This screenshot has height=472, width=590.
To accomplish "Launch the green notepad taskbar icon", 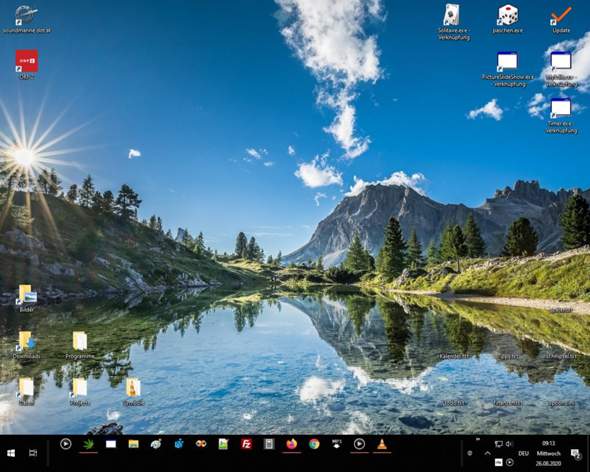I will 224,445.
